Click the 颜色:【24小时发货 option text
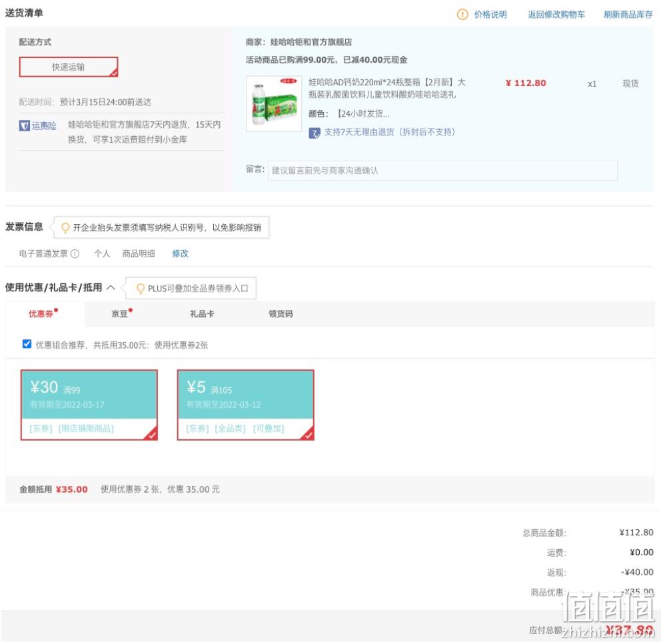This screenshot has height=644, width=661. [349, 113]
